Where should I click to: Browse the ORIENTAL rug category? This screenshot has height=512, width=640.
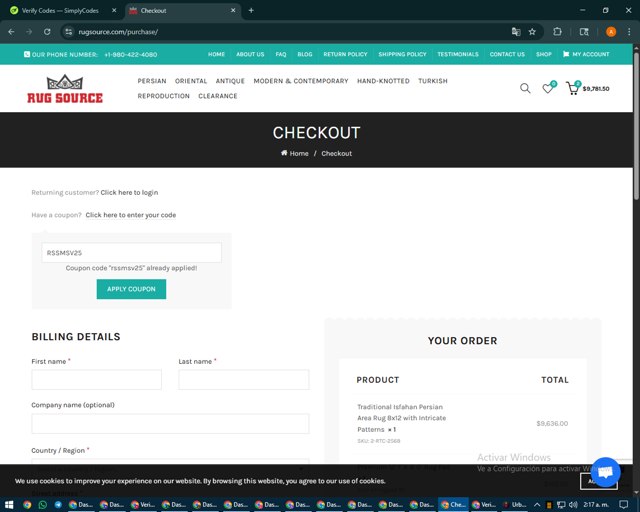point(191,81)
